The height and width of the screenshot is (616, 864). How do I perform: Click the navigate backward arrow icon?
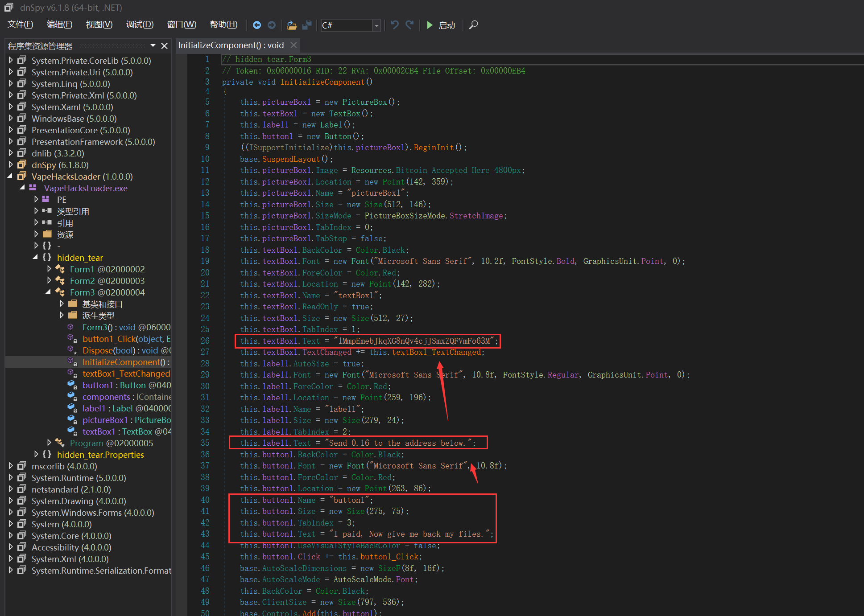point(257,25)
